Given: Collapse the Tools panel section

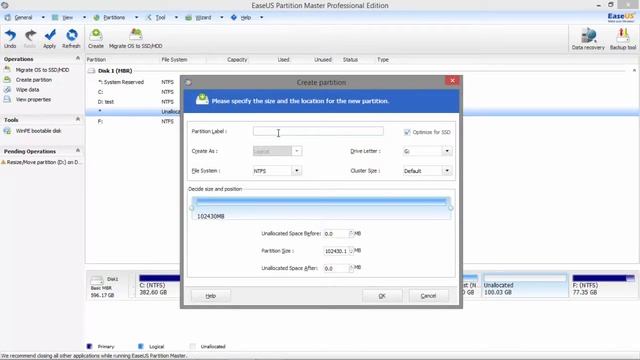Looking at the screenshot, I should [x=78, y=119].
